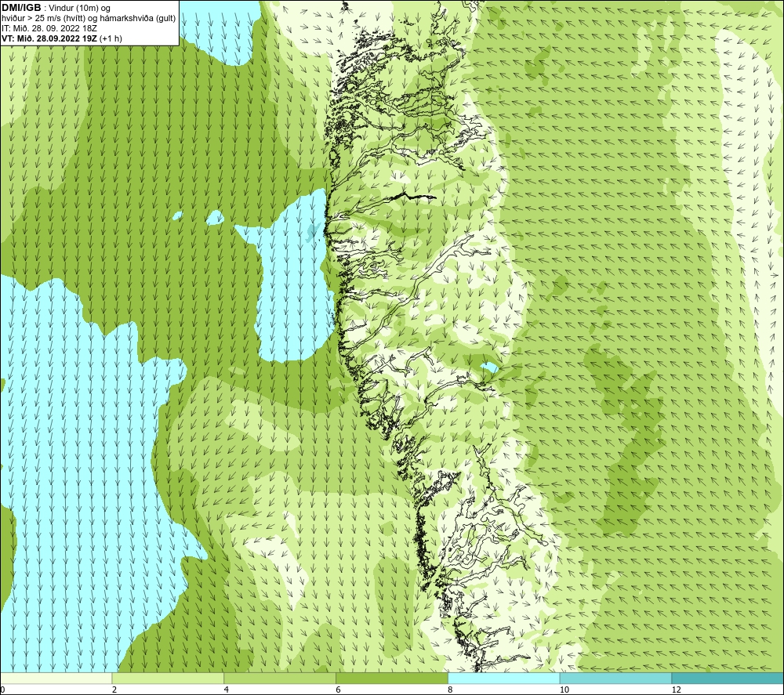Pick the medium green 4–6 m/s scale swatch

[280, 679]
